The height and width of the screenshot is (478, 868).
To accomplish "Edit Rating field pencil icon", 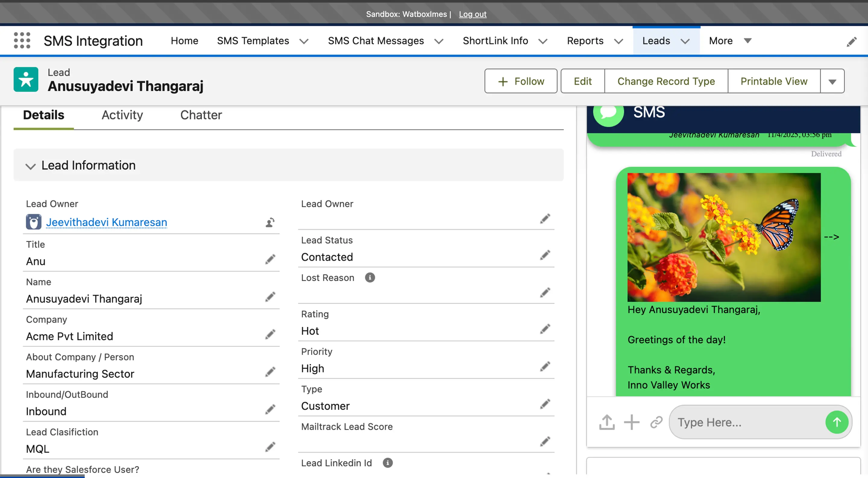I will (x=545, y=329).
